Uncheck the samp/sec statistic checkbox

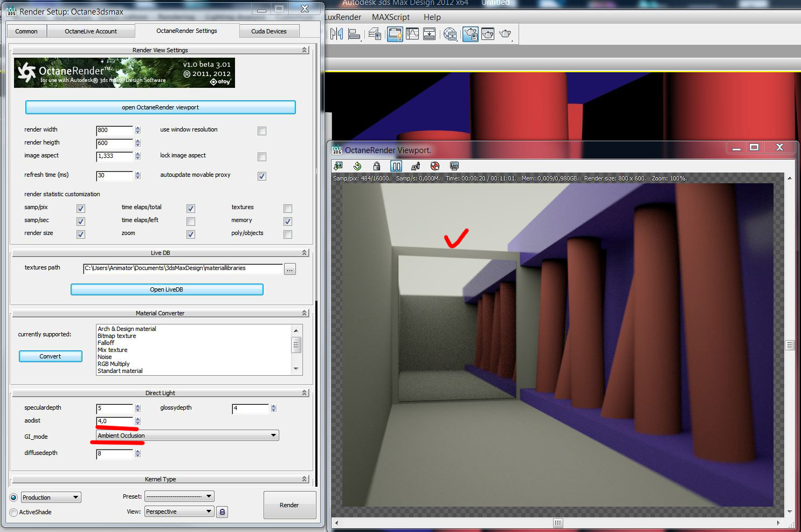tap(81, 222)
